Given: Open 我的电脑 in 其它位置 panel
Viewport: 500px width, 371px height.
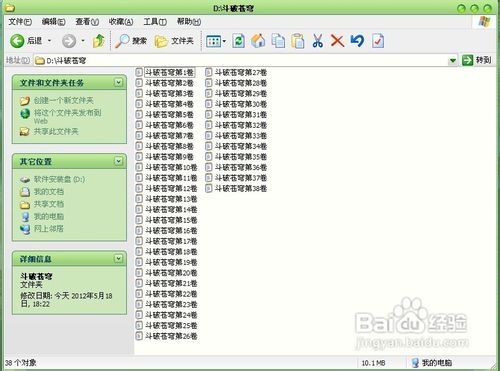Looking at the screenshot, I should pos(49,216).
